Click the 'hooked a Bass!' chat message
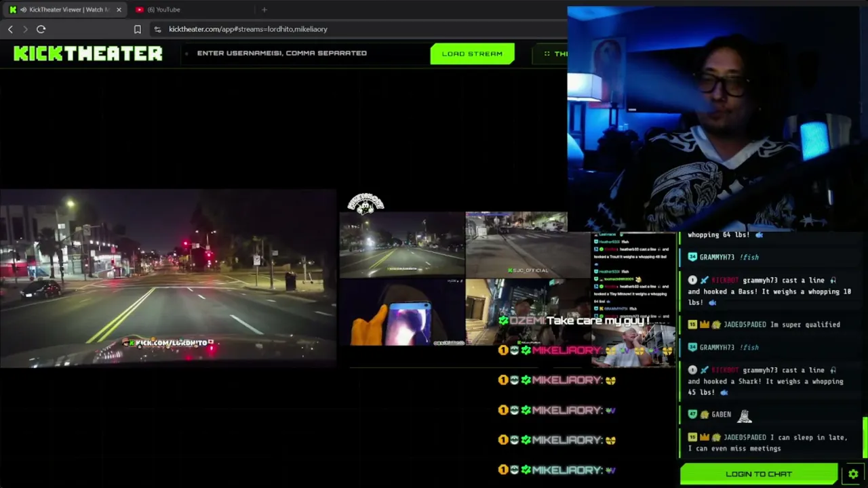This screenshot has width=868, height=488. pyautogui.click(x=770, y=291)
